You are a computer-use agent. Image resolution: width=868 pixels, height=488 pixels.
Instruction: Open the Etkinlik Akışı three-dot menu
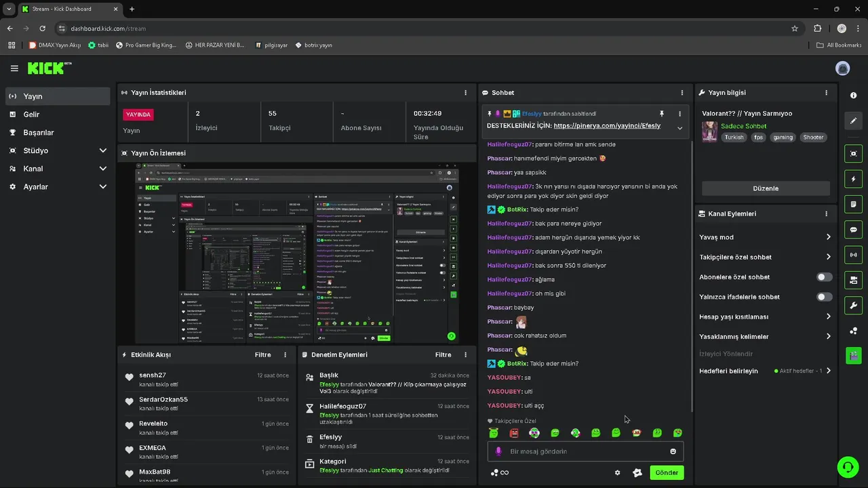[285, 354]
